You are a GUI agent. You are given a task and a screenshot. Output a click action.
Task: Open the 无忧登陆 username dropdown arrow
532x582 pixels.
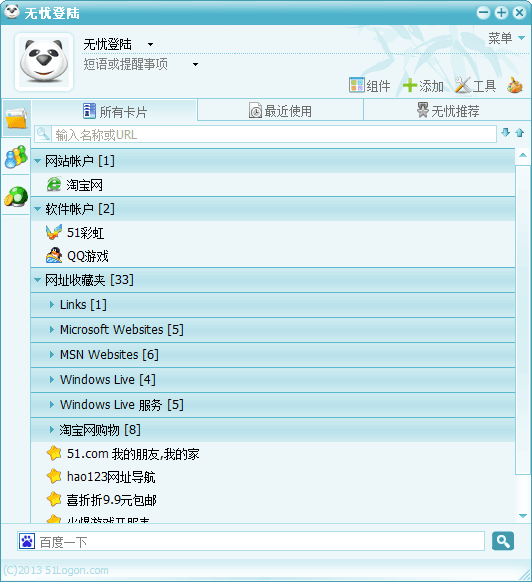[150, 45]
